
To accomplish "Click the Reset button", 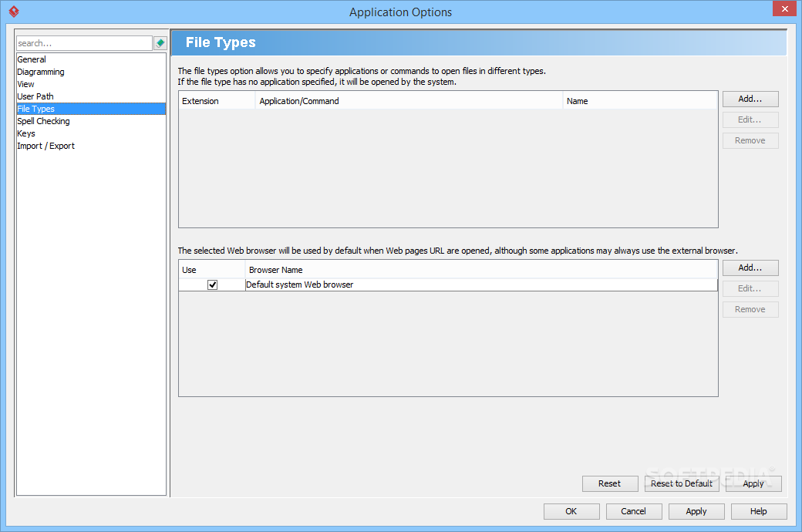I will [x=610, y=484].
